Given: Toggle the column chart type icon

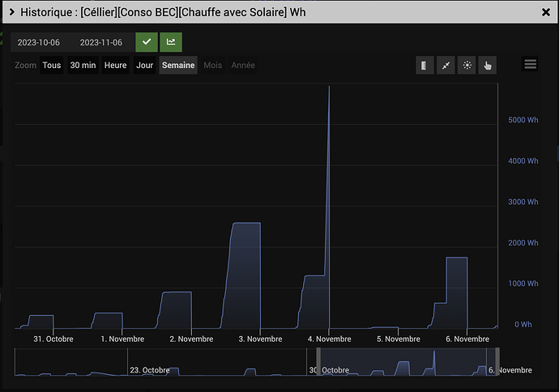Looking at the screenshot, I should pyautogui.click(x=425, y=66).
